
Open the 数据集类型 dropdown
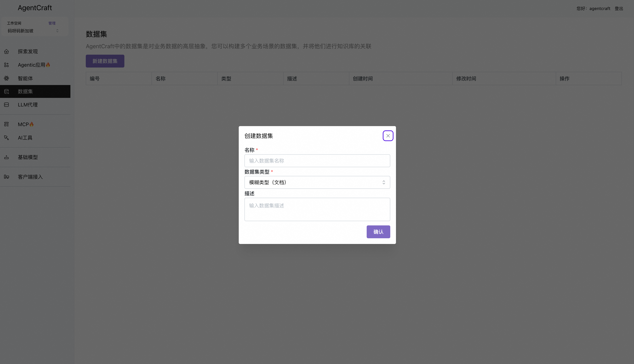[317, 183]
